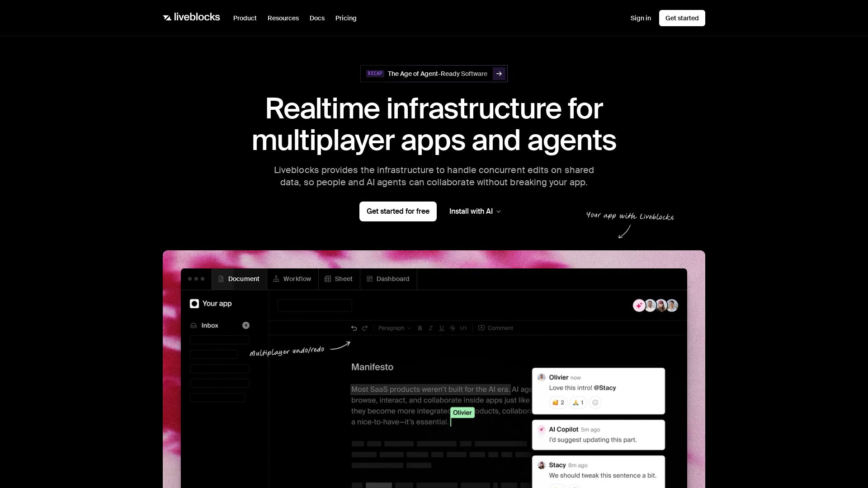Click the Your app logo icon
Screen dimensions: 868x488
[194, 304]
